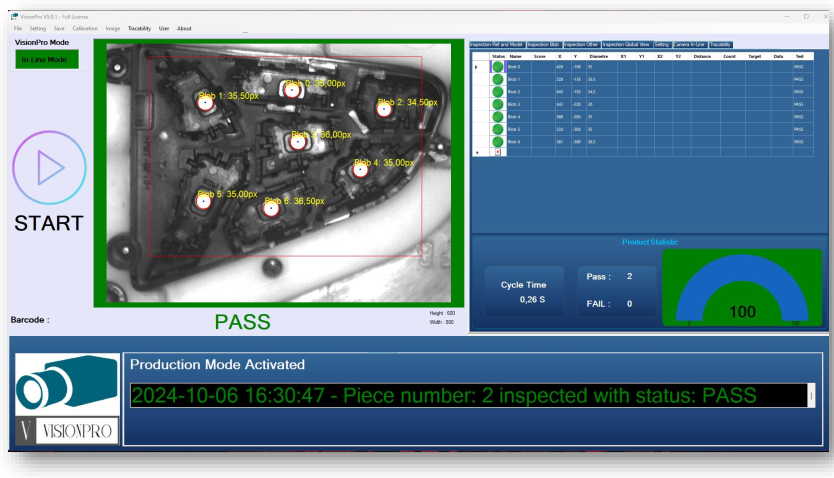
Task: Click green status indicator for Blob 6
Action: (497, 141)
